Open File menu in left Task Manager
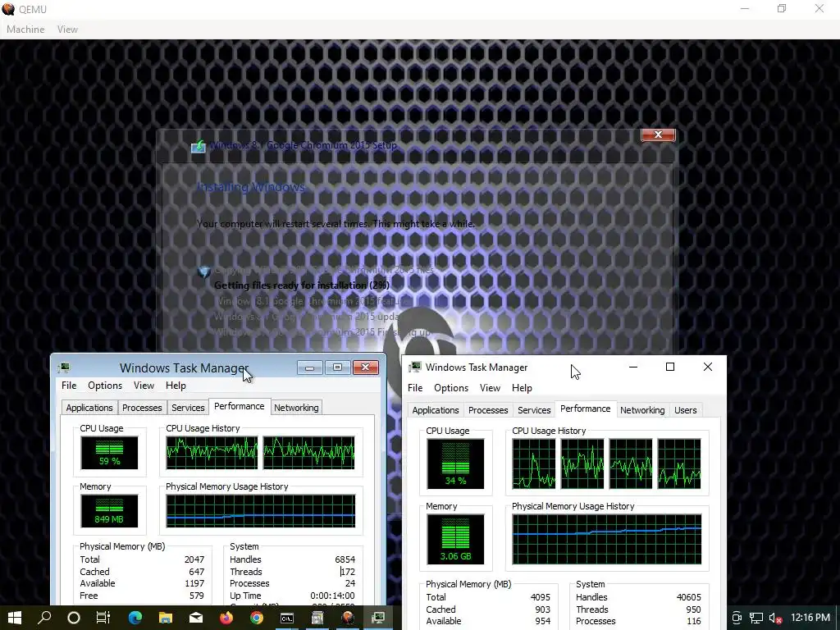The width and height of the screenshot is (840, 630). pos(69,386)
